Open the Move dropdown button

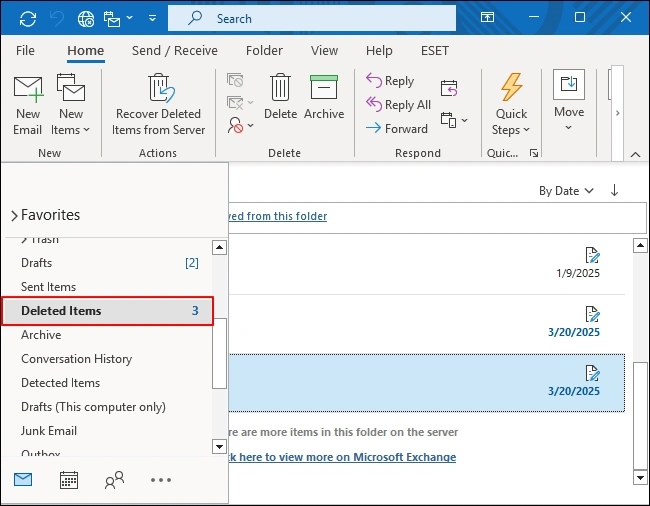tap(569, 100)
